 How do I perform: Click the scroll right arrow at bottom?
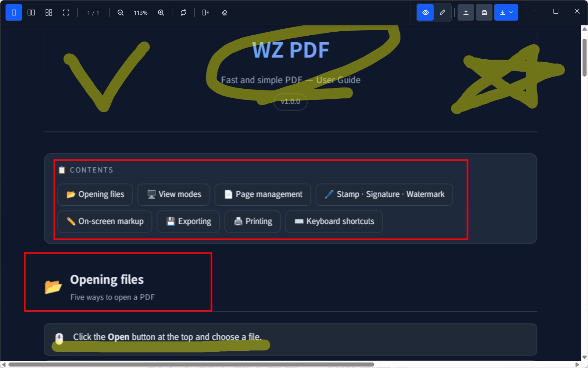[x=577, y=365]
